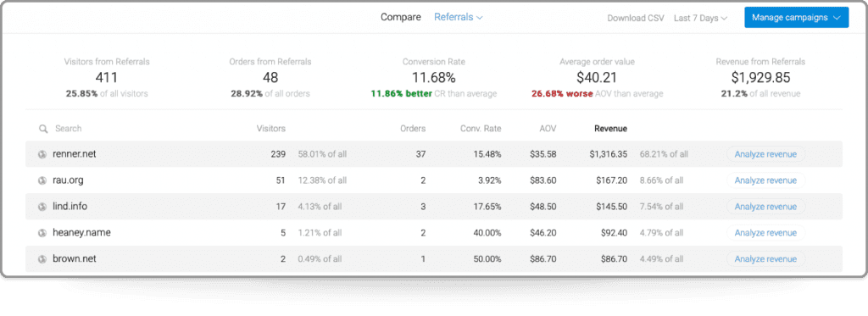The image size is (868, 316).
Task: Select the rau.org referrer name
Action: [x=68, y=180]
